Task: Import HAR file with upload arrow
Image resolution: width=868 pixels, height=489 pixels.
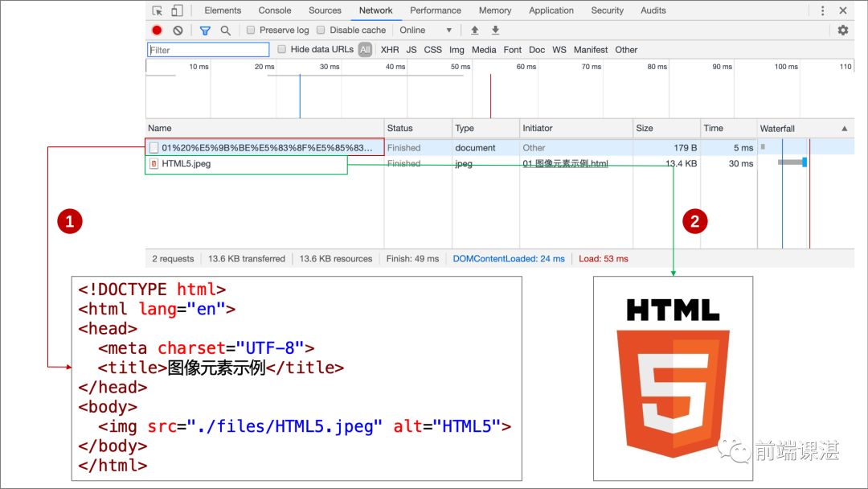Action: point(474,31)
